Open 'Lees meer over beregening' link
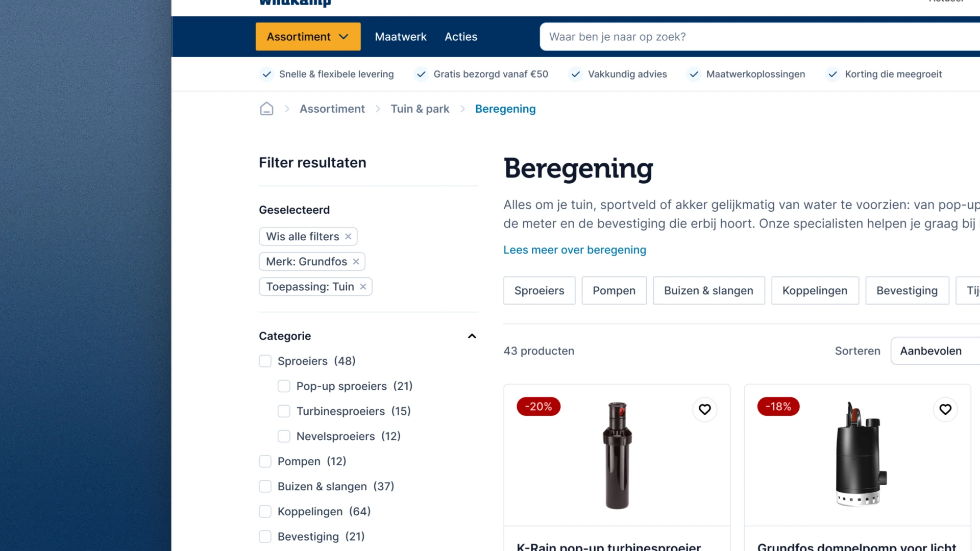The image size is (980, 551). coord(575,250)
